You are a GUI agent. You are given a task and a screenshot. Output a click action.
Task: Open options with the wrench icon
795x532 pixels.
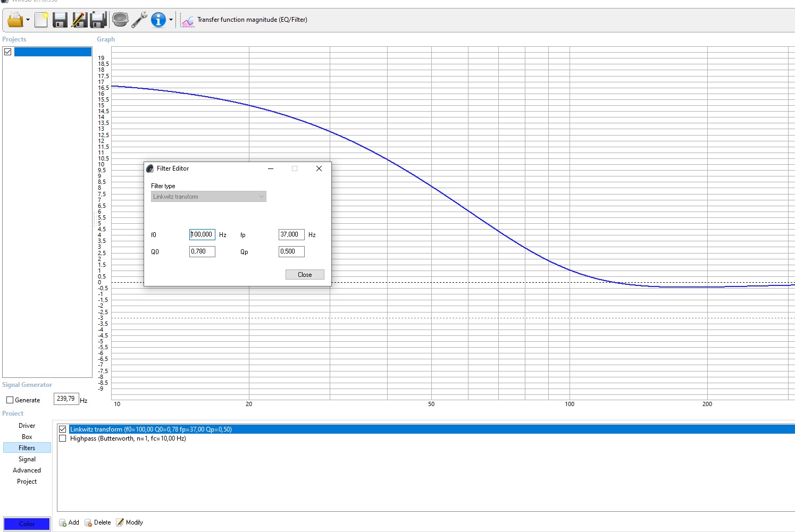(x=139, y=20)
